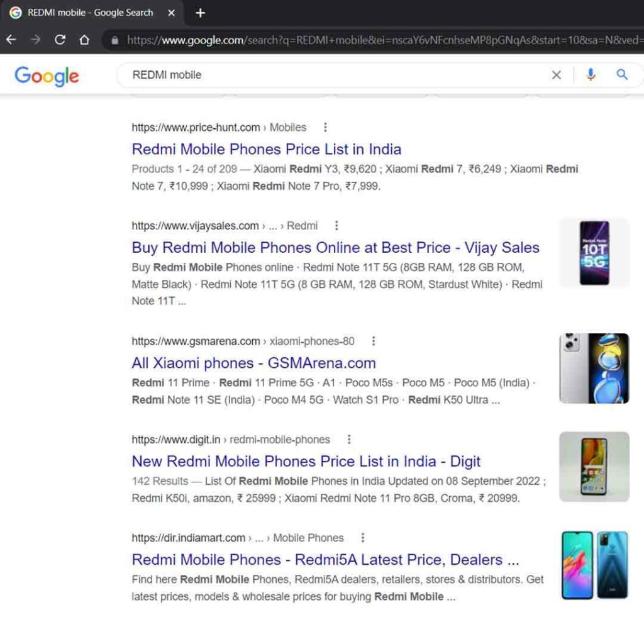
Task: Click the vijaysales.com › Redmi URL breadcrumb
Action: pyautogui.click(x=225, y=226)
